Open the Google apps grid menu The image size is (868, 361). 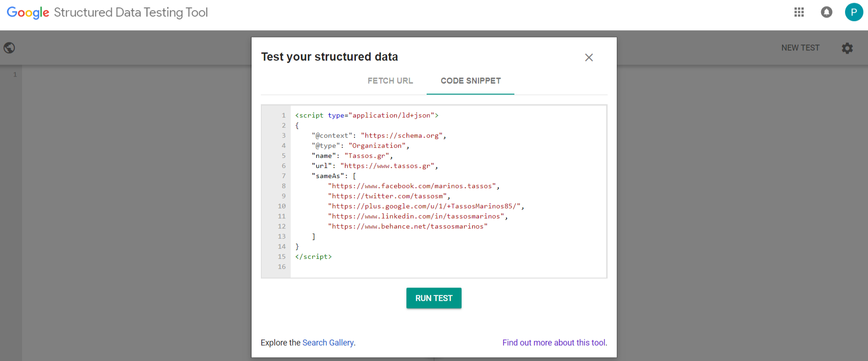click(799, 12)
